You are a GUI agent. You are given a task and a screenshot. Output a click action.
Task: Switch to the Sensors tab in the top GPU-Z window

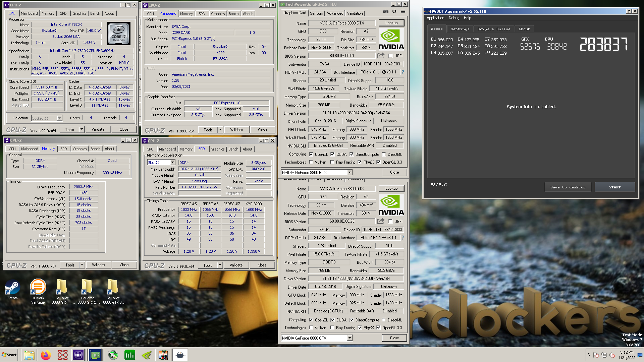tap(316, 13)
